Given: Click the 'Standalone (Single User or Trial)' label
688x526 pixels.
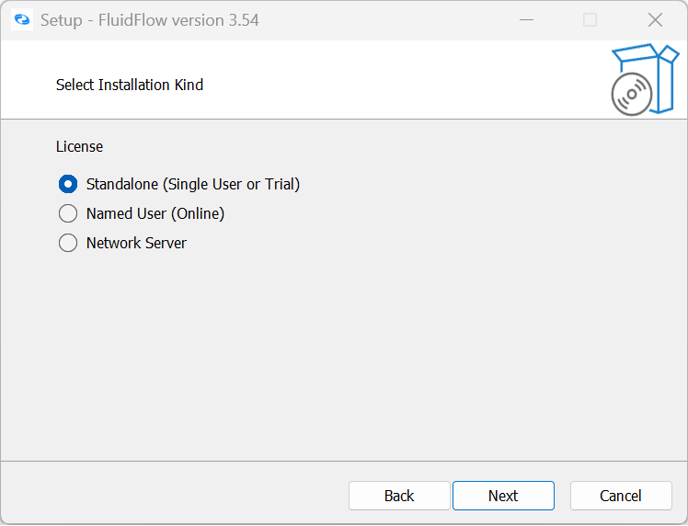Looking at the screenshot, I should tap(193, 184).
